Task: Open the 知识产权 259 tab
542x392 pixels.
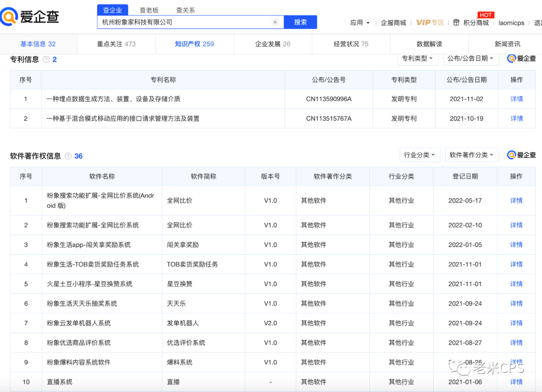Action: click(x=195, y=44)
